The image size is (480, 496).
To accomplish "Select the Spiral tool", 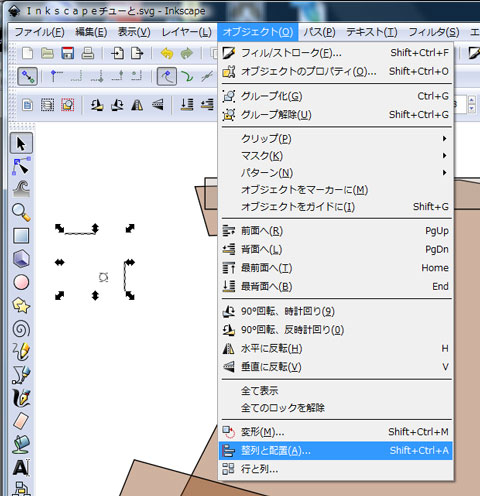I will [x=21, y=329].
